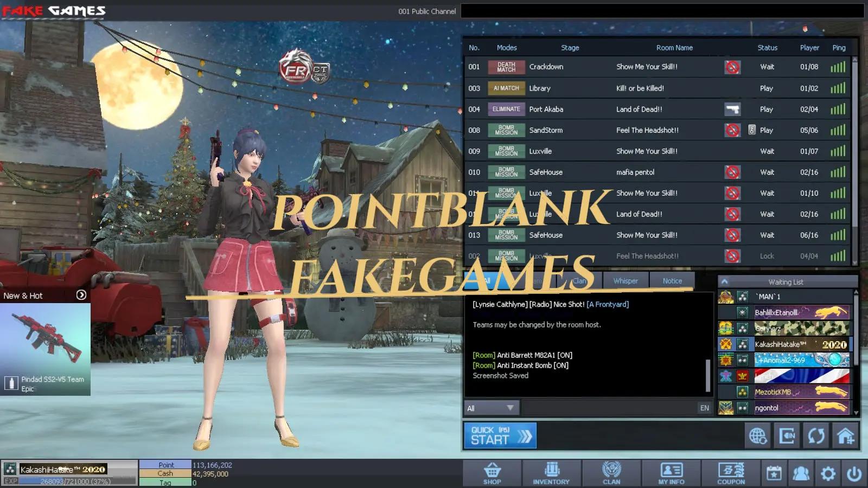
Task: Collapse the Waiting List panel
Action: (725, 281)
